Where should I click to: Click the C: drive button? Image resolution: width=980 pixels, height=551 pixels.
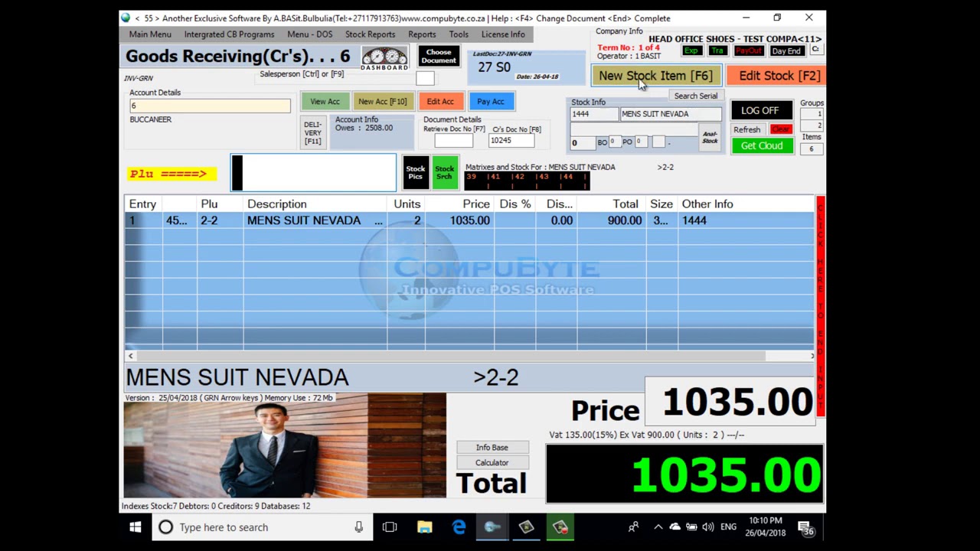815,50
